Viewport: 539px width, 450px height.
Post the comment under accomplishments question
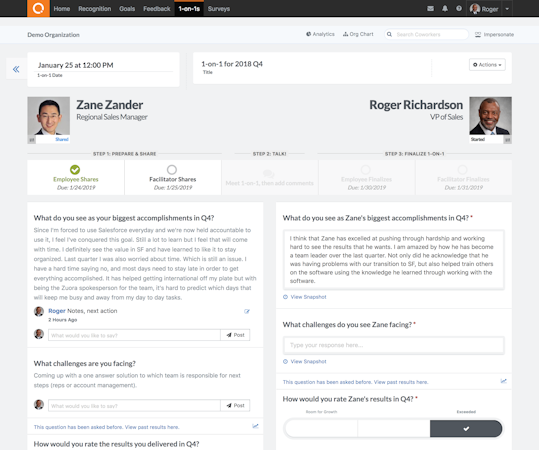(x=235, y=335)
